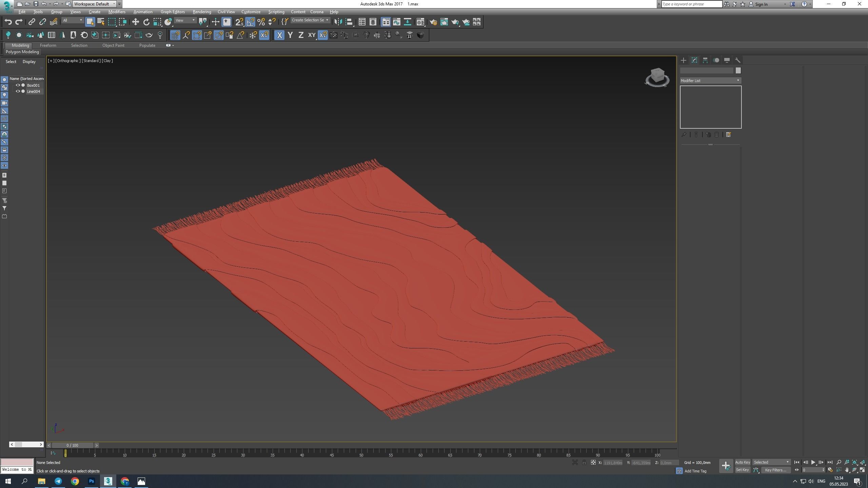
Task: Open the Utilities wrench panel
Action: click(x=738, y=60)
